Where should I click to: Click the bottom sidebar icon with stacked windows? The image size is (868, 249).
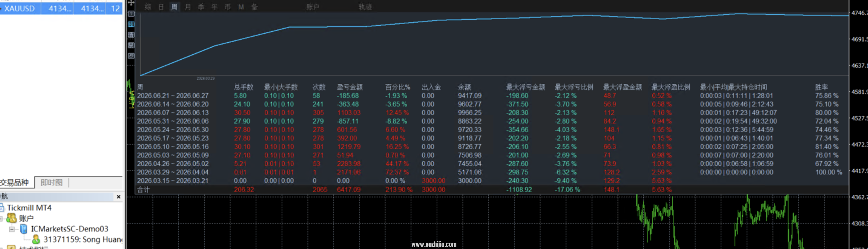[x=132, y=56]
